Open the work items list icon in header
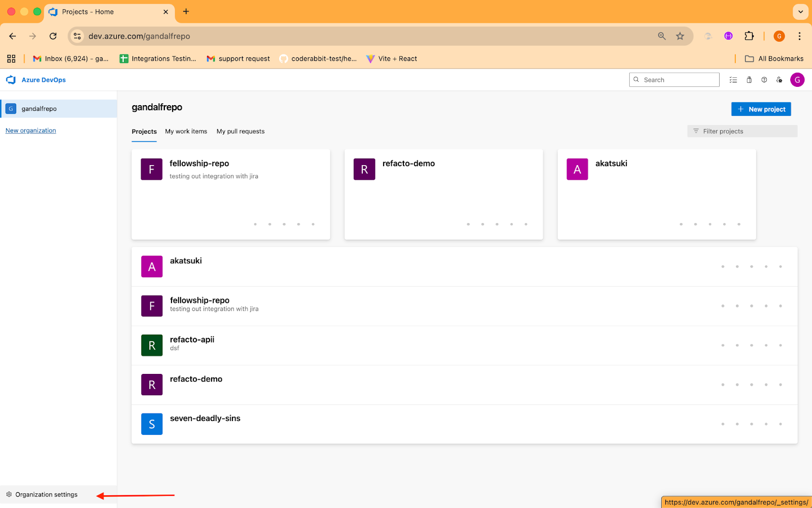The image size is (812, 508). tap(733, 80)
